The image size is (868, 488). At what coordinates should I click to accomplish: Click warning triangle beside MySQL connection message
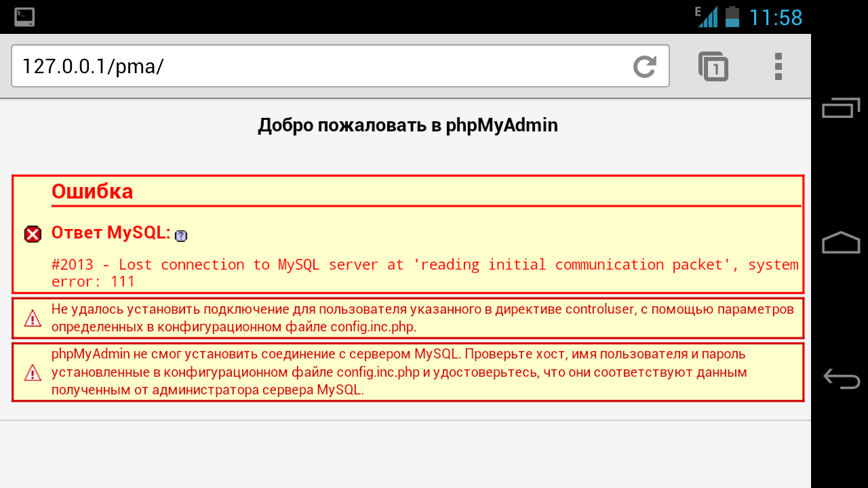point(33,372)
